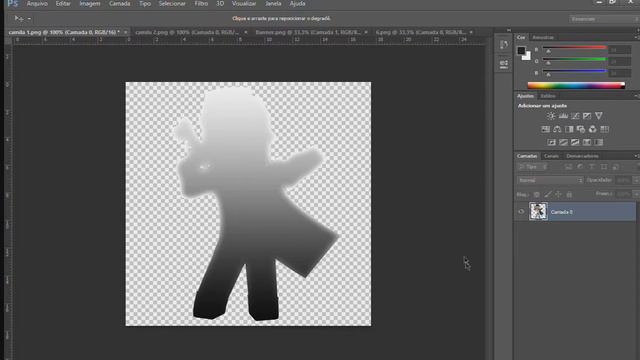The width and height of the screenshot is (640, 360).
Task: Select the Ajustes tab
Action: 525,96
